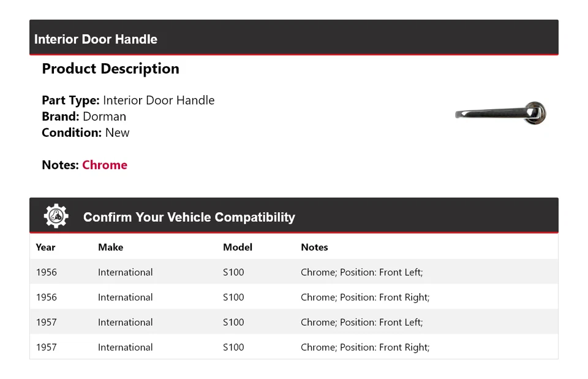Click the gear compatibility icon
This screenshot has width=588, height=379.
[x=56, y=216]
